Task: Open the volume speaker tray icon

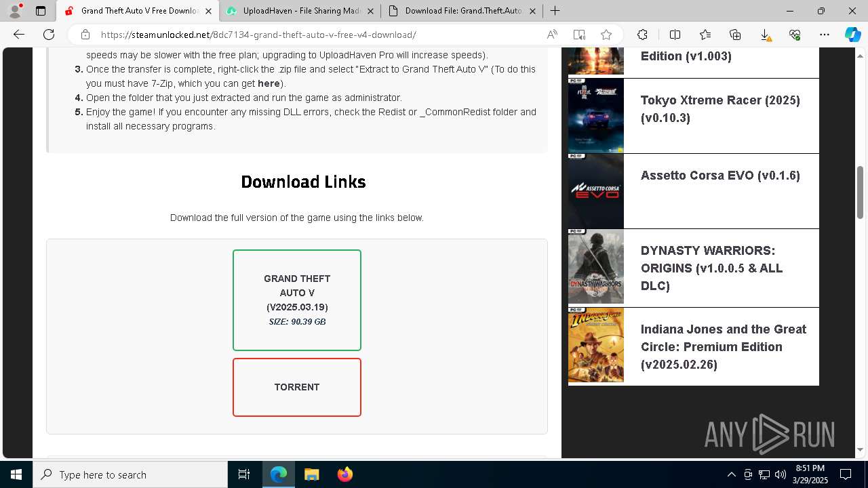Action: pyautogui.click(x=780, y=474)
